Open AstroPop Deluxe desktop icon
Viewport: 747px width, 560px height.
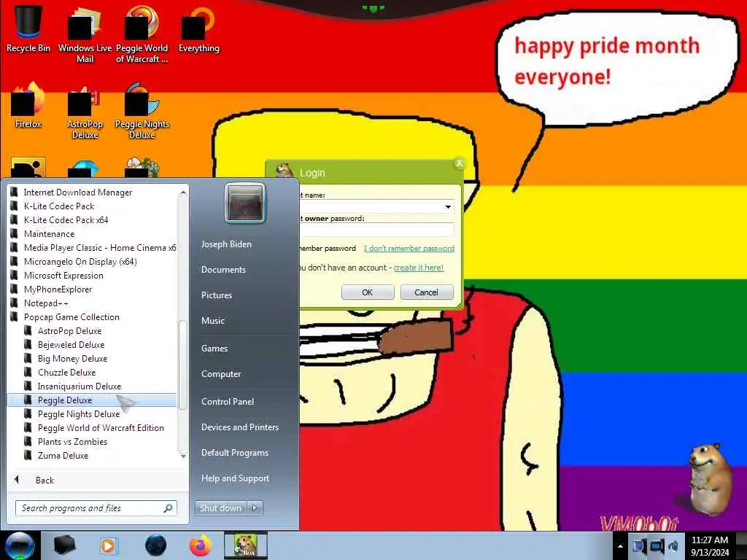[x=85, y=111]
